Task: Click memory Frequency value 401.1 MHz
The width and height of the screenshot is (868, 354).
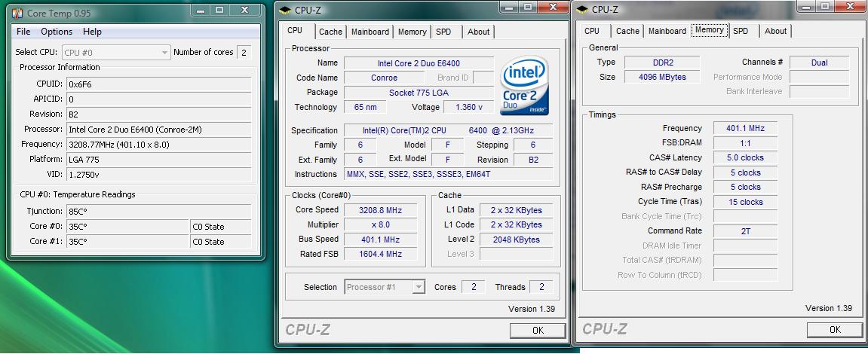Action: pos(745,128)
